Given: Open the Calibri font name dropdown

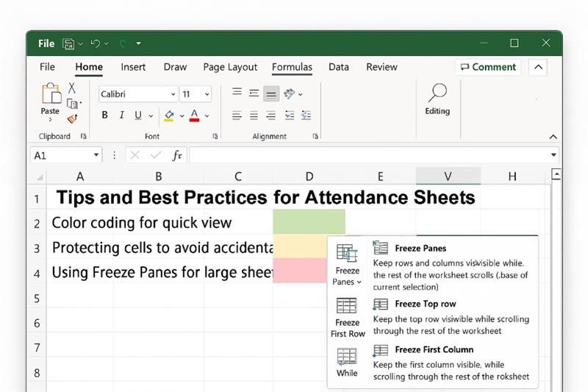Looking at the screenshot, I should [x=173, y=94].
